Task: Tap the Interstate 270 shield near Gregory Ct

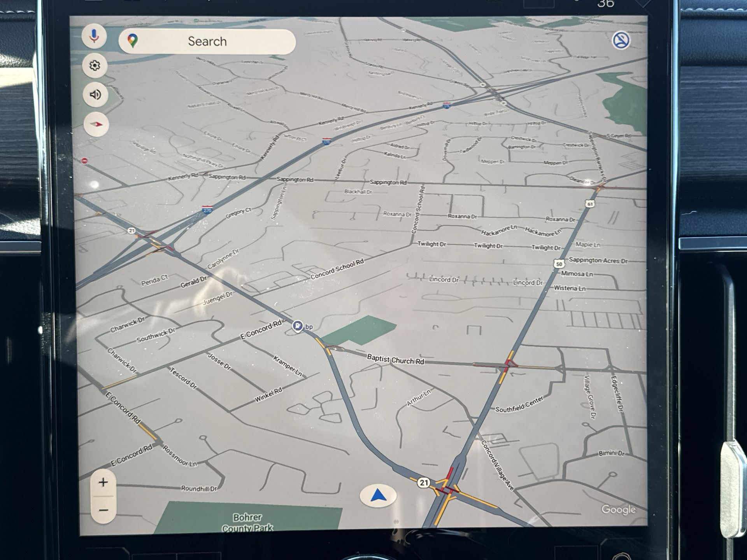Action: coord(207,210)
